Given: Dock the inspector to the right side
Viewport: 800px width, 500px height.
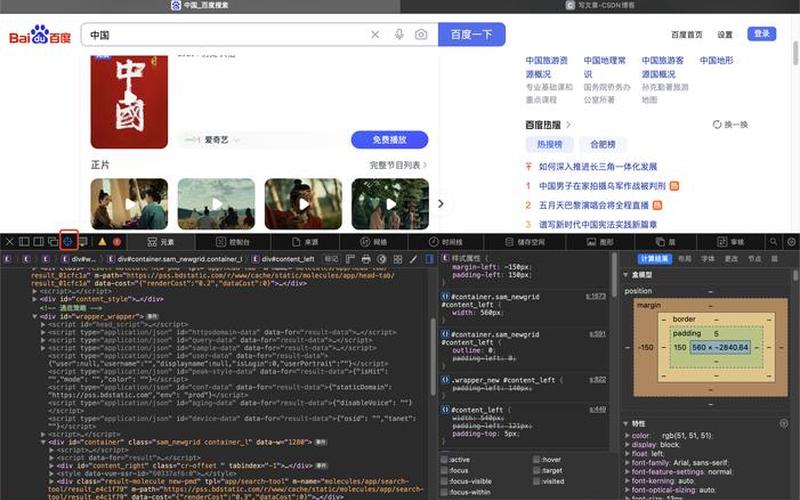Looking at the screenshot, I should click(38, 242).
